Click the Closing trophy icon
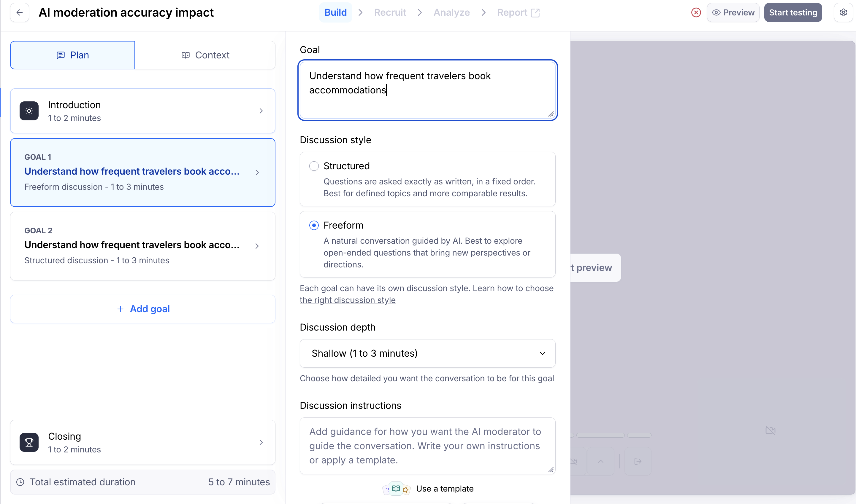This screenshot has height=504, width=856. (29, 442)
